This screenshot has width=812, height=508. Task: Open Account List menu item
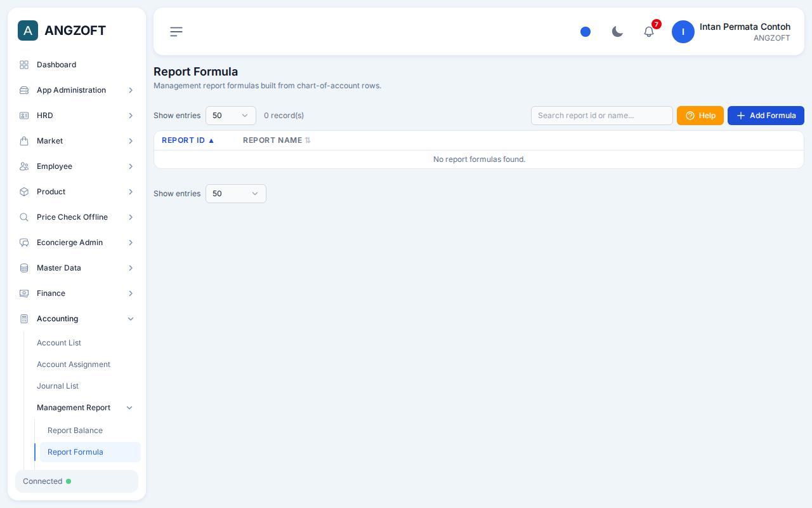tap(59, 343)
